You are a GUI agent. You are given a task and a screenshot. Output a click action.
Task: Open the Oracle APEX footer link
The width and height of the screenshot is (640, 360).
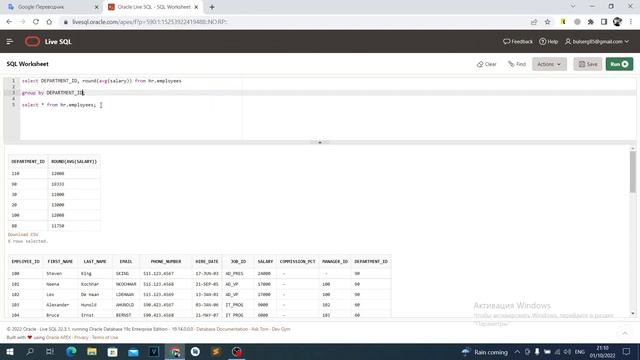pos(58,338)
